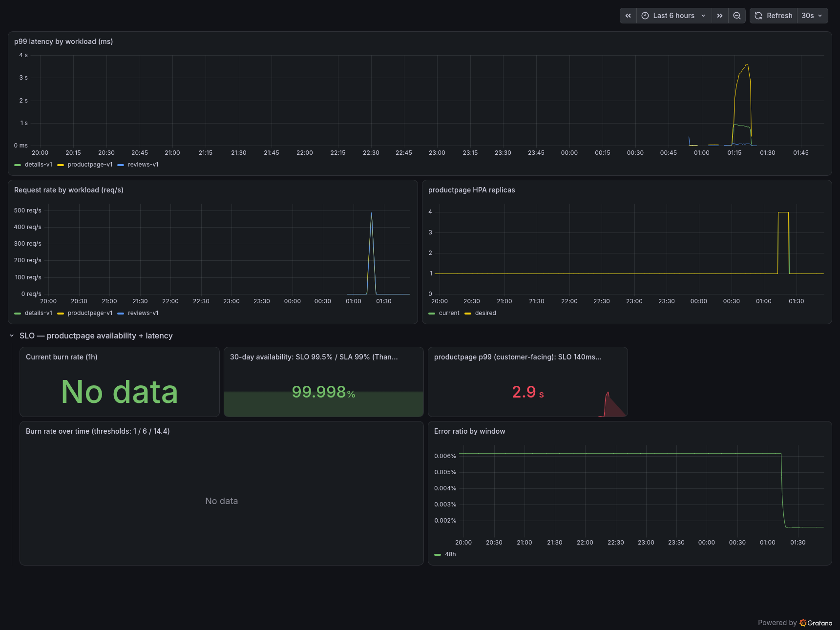840x630 pixels.
Task: Toggle reviews-v1 series in Request rate legend
Action: point(143,313)
